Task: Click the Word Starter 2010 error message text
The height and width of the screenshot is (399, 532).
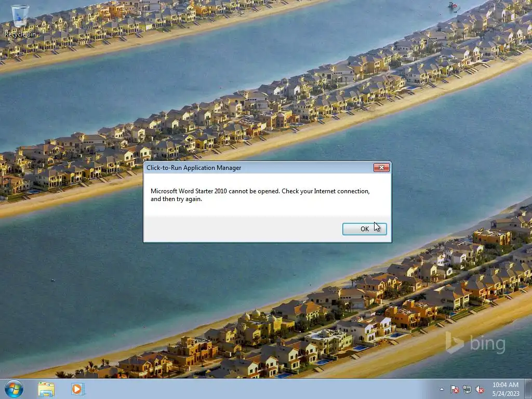Action: [x=260, y=195]
